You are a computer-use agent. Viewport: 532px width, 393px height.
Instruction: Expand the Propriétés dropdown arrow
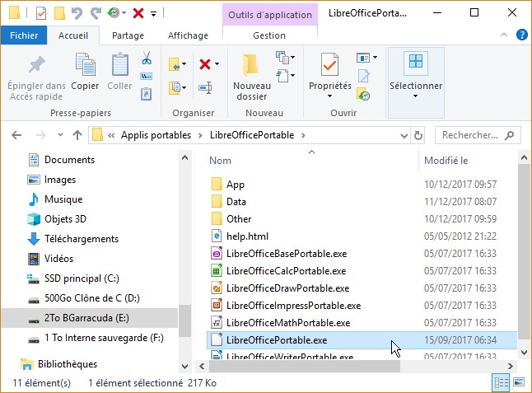click(329, 96)
